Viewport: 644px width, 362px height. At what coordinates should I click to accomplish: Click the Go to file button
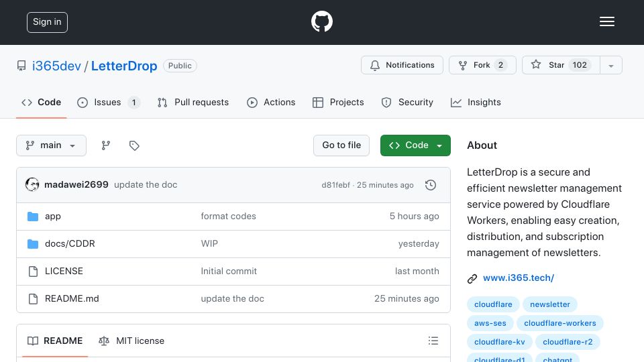[x=341, y=145]
